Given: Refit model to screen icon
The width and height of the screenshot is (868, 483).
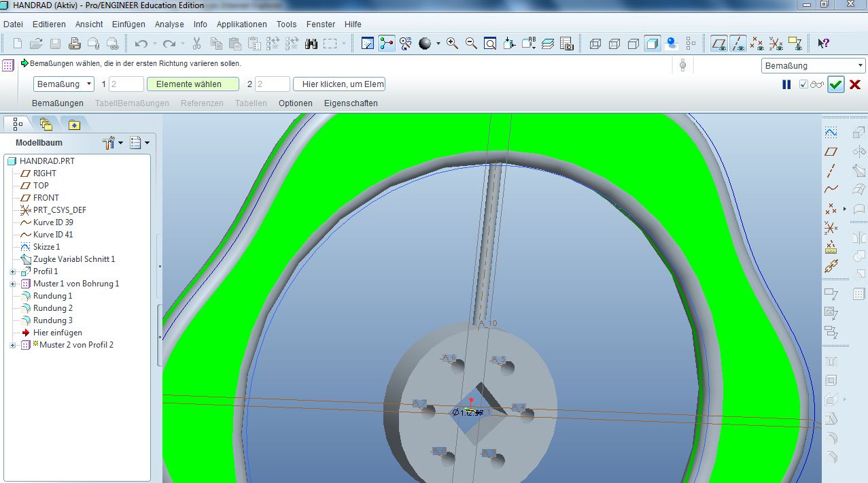Looking at the screenshot, I should pyautogui.click(x=490, y=44).
